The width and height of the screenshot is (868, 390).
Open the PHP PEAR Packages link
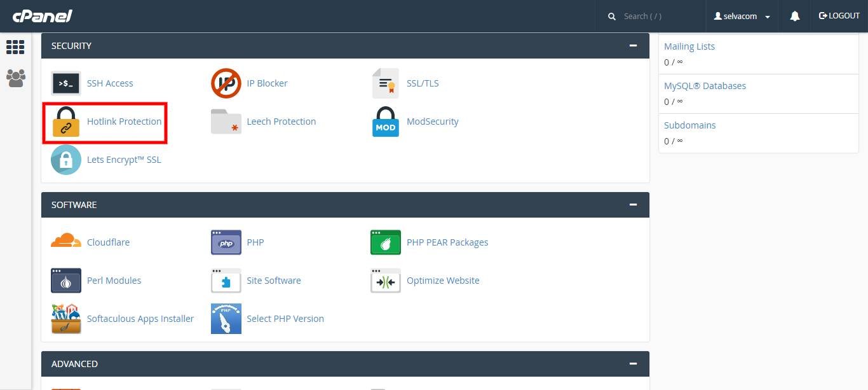click(447, 242)
